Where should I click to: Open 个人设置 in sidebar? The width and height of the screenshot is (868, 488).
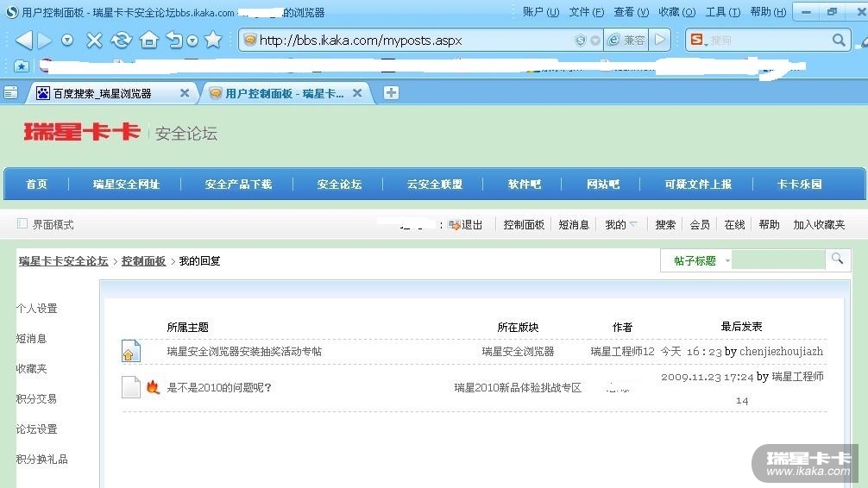(36, 308)
